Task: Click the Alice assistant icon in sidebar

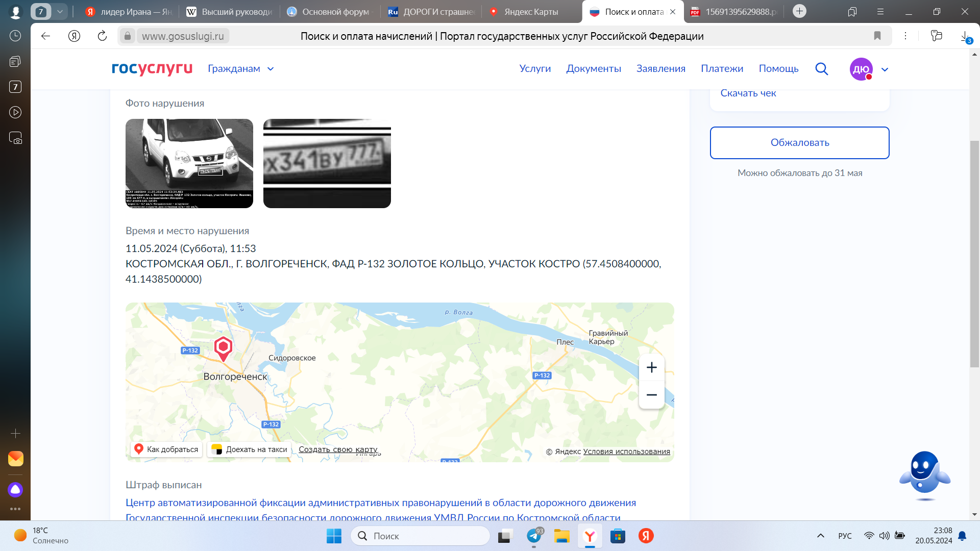Action: (x=15, y=490)
